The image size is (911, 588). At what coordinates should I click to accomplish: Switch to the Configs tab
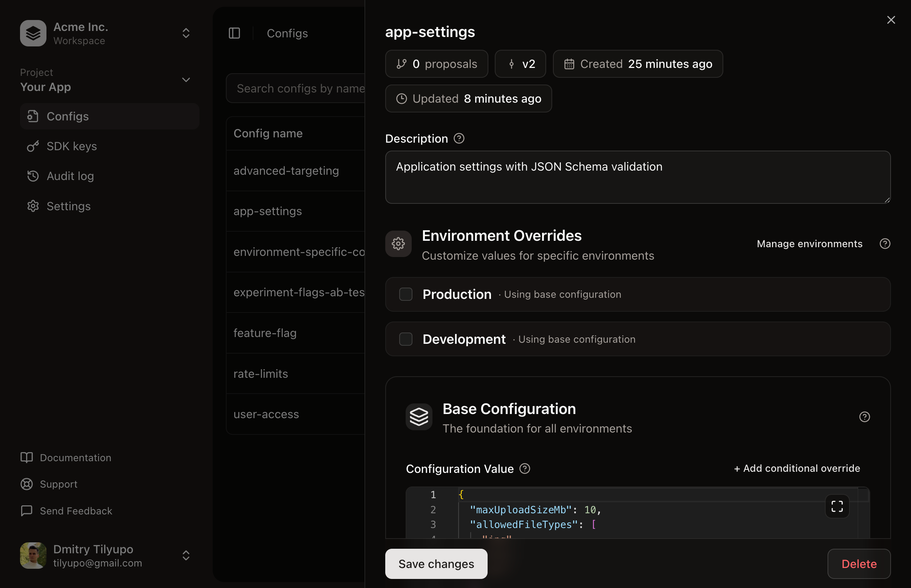pos(287,33)
